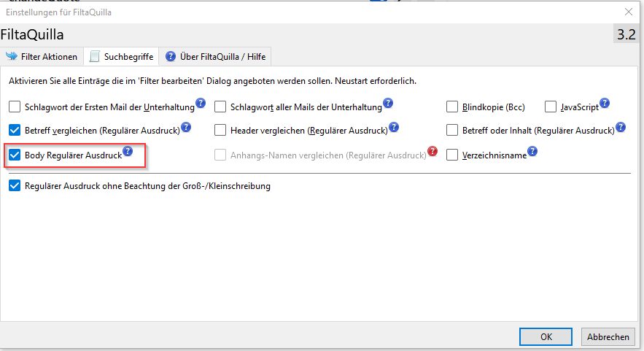Image resolution: width=644 pixels, height=351 pixels.
Task: Enable Betreff oder Inhalt checkbox
Action: point(451,131)
